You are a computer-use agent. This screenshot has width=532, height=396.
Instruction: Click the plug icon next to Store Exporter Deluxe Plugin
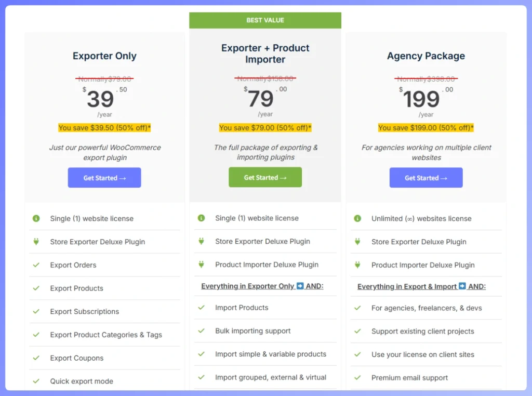tap(35, 242)
